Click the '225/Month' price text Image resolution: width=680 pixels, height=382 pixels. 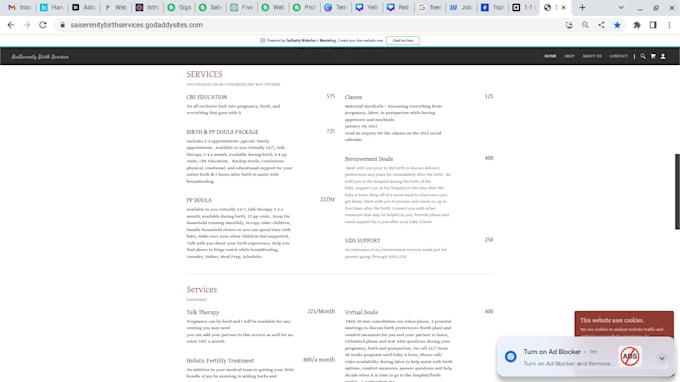[x=321, y=311]
